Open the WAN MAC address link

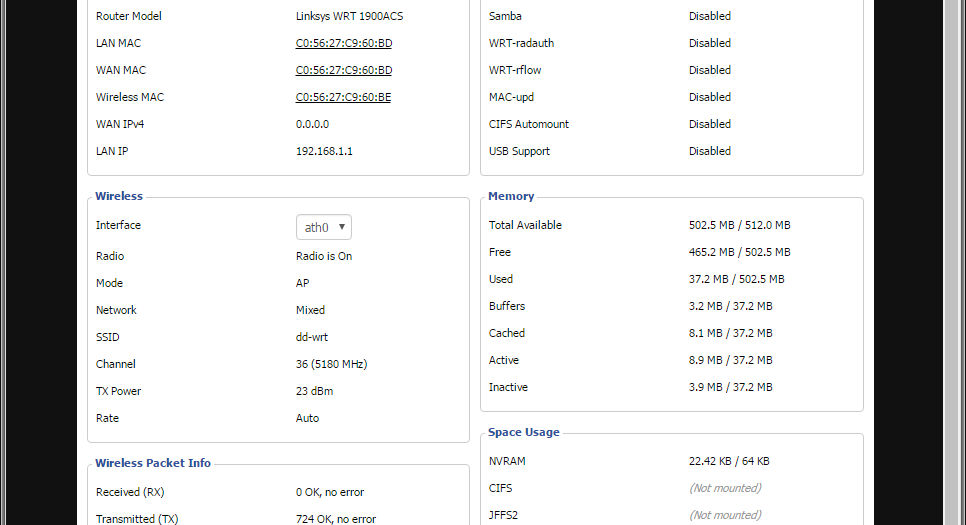[x=343, y=70]
